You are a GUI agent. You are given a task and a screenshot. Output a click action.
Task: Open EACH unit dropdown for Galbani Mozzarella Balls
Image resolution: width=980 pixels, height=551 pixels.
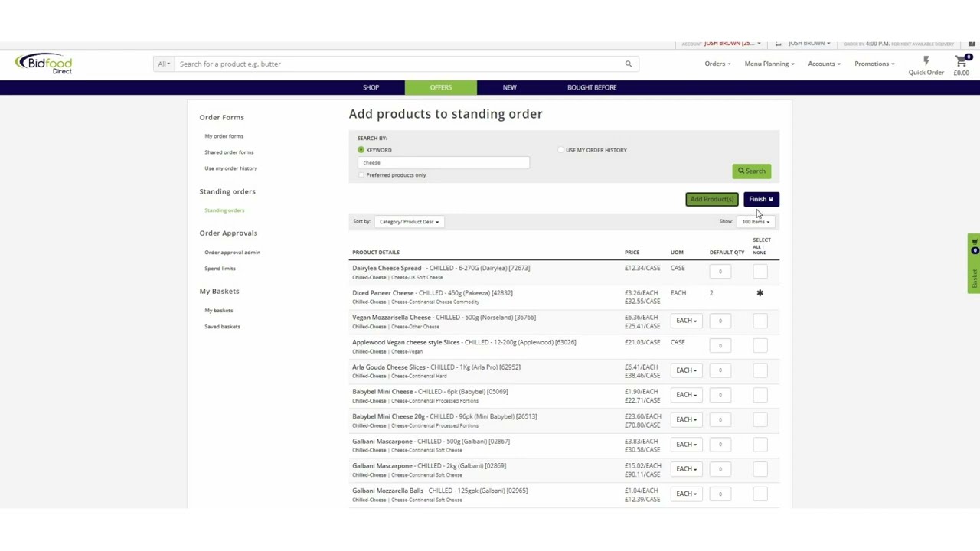click(686, 494)
